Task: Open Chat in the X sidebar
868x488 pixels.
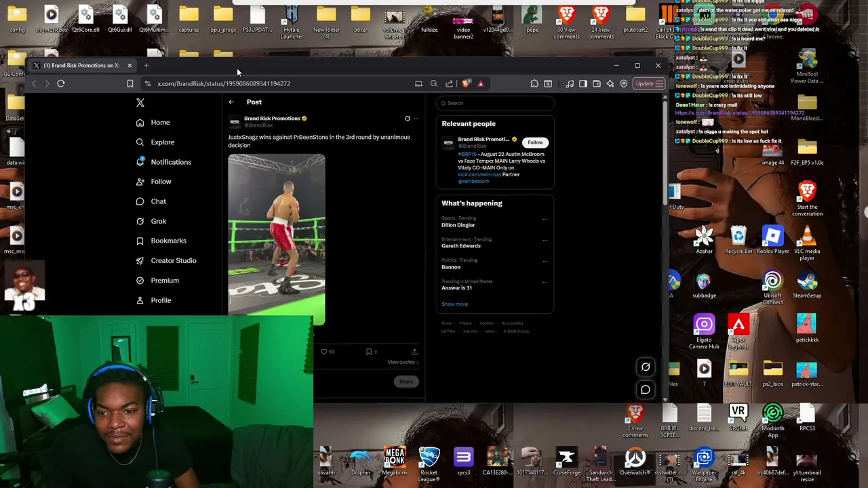Action: pyautogui.click(x=151, y=201)
